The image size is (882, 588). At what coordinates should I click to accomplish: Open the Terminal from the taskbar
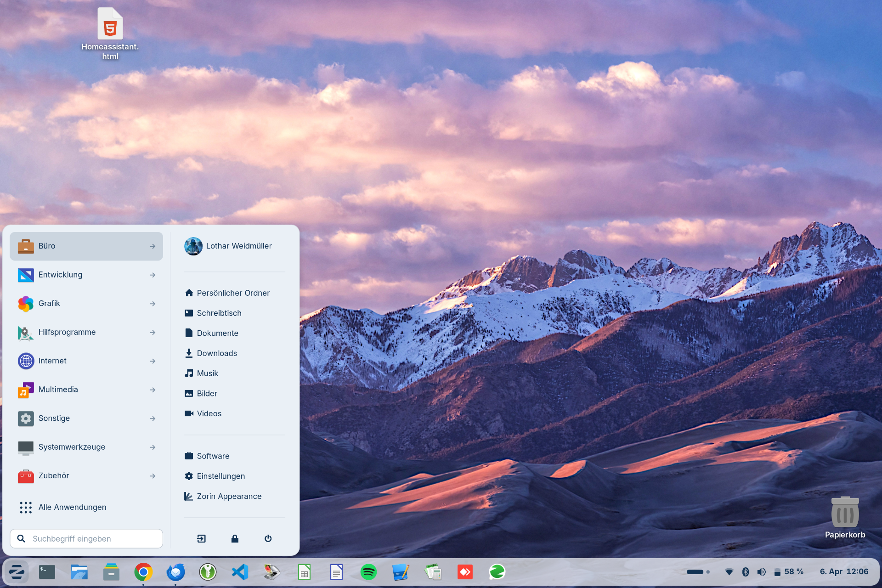(x=47, y=572)
